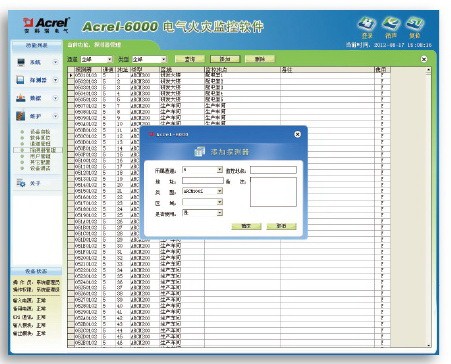Click the confirm (确定) button in dialog
This screenshot has width=451, height=364.
(x=246, y=226)
